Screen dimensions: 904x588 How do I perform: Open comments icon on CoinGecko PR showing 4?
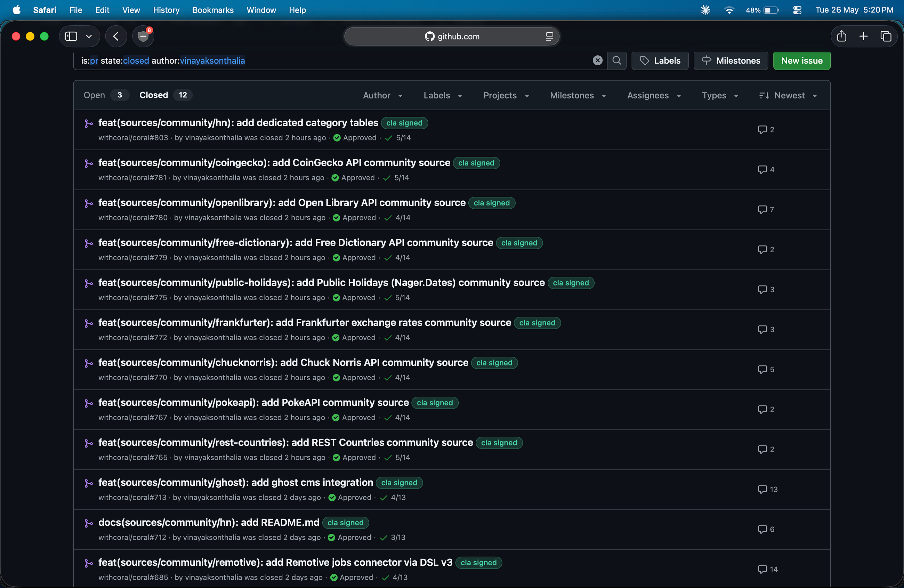[x=766, y=169]
